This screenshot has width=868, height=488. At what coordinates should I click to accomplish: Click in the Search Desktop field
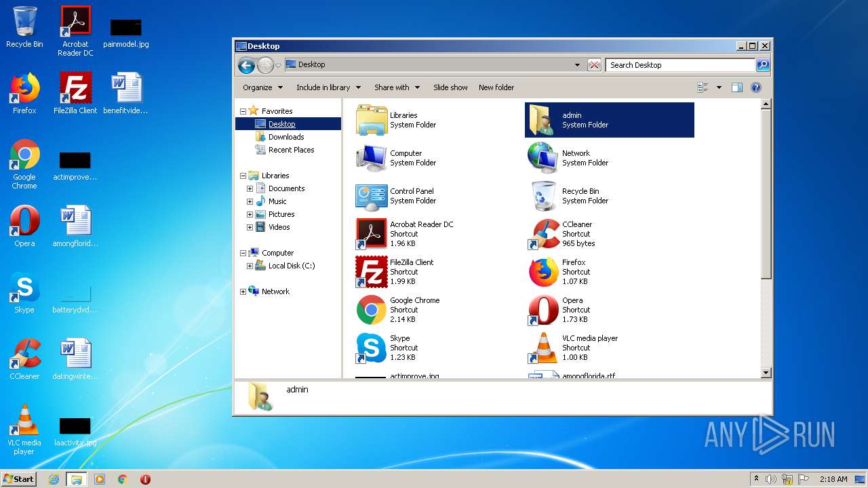(x=680, y=65)
